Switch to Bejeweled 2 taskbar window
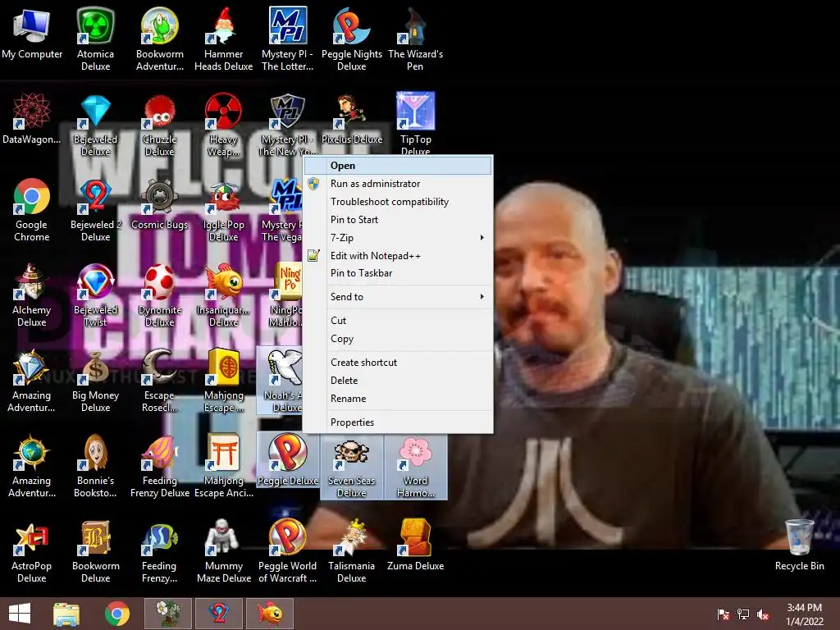Screen dimensions: 840x630 [x=218, y=614]
